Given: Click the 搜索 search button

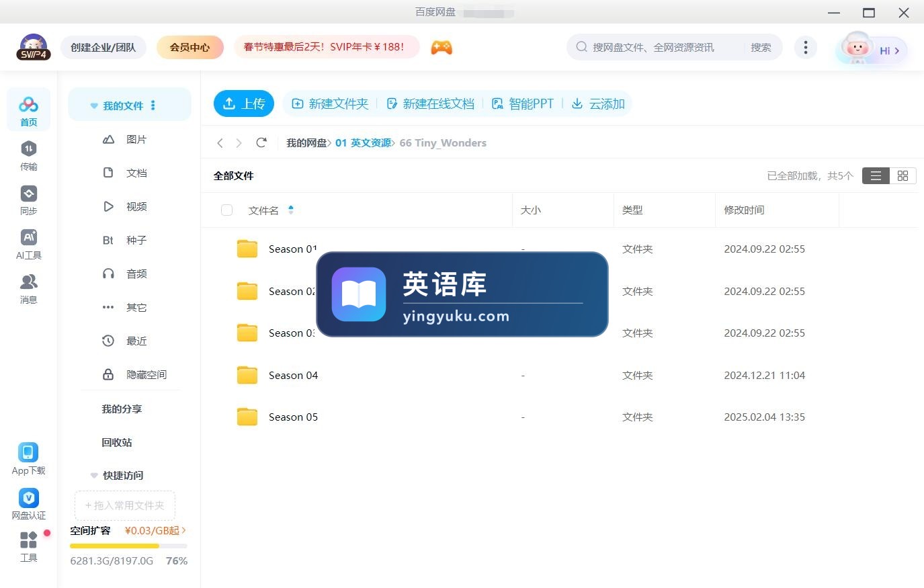Looking at the screenshot, I should 761,47.
